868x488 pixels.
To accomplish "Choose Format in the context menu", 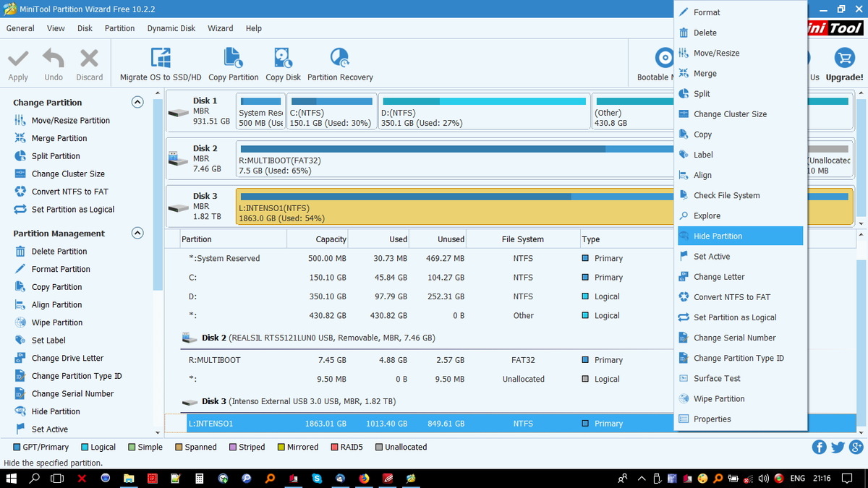I will [741, 12].
